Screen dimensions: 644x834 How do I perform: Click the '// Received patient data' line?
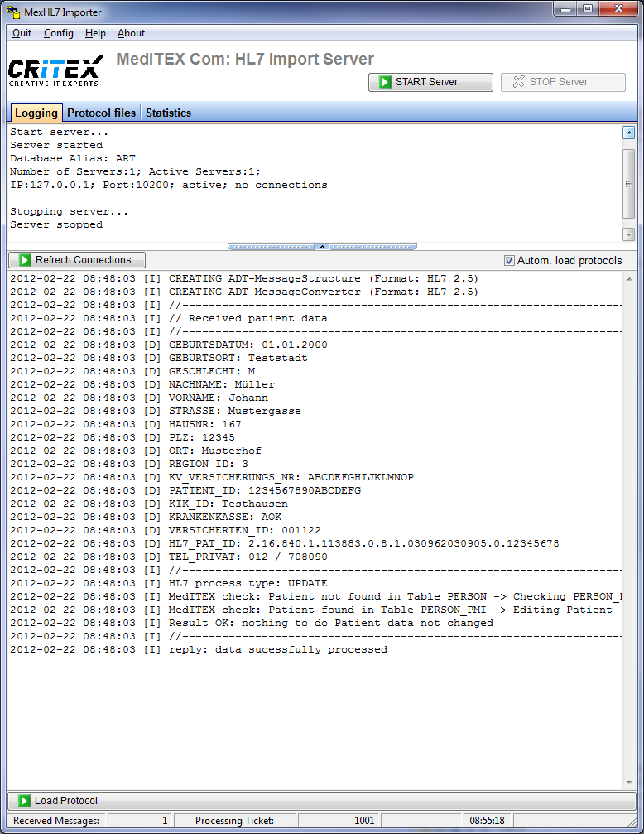point(169,319)
